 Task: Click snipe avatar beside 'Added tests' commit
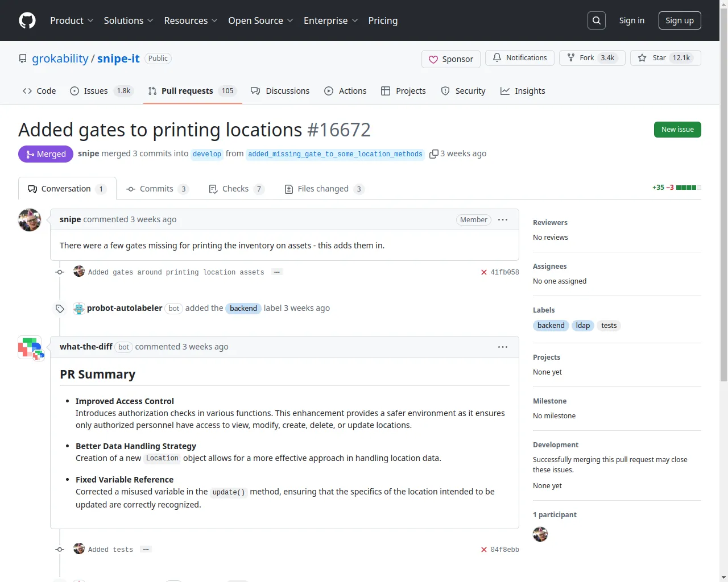tap(79, 549)
